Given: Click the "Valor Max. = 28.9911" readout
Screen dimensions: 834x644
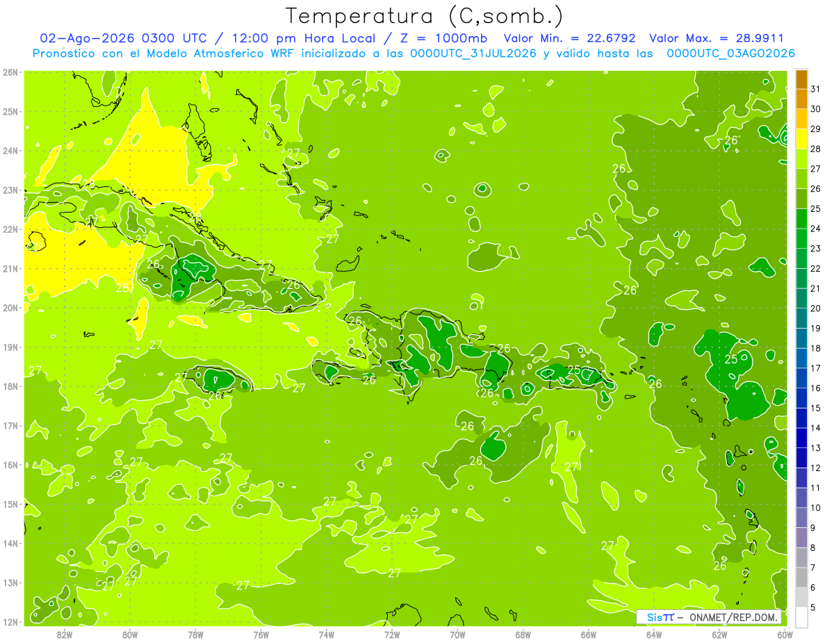Looking at the screenshot, I should [717, 38].
